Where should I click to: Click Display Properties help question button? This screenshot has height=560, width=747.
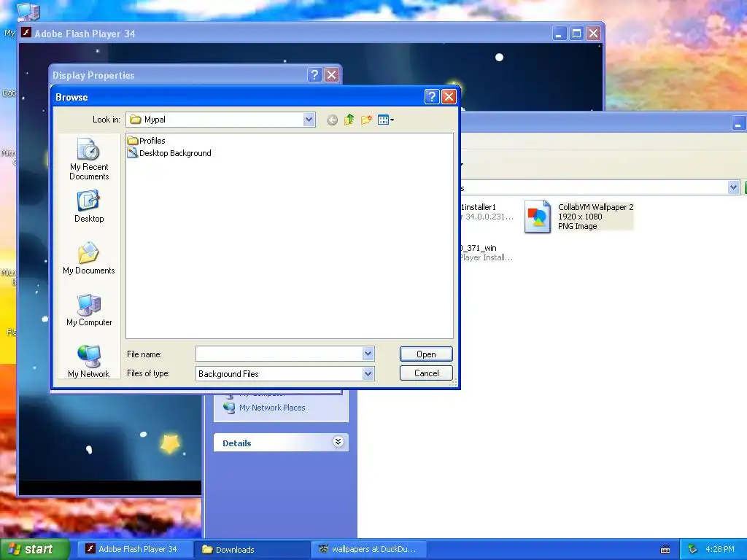click(314, 75)
